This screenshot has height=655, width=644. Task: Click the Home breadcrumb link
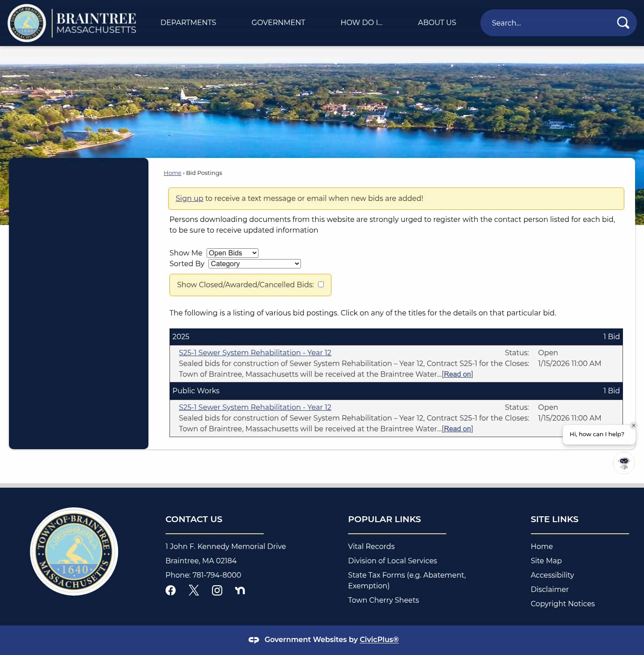coord(172,173)
